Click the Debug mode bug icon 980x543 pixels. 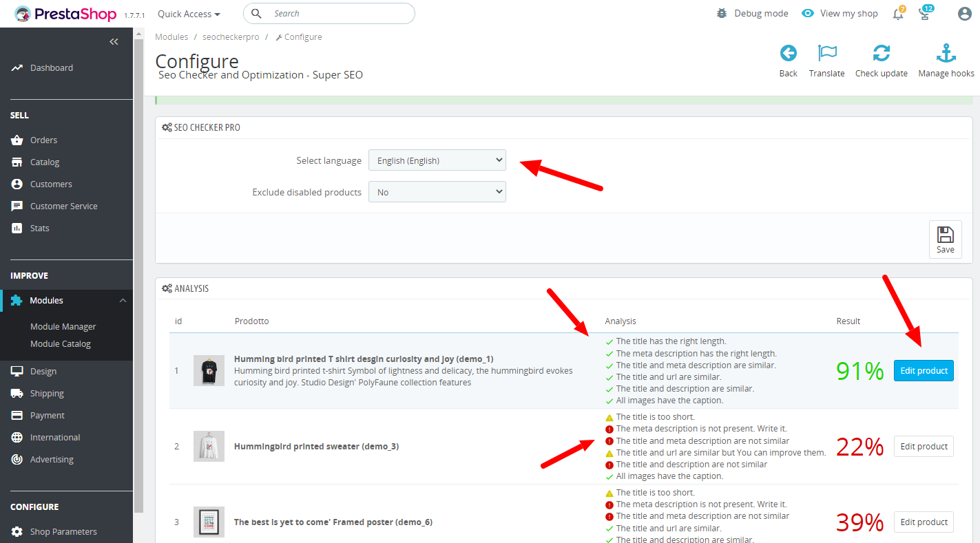tap(722, 13)
